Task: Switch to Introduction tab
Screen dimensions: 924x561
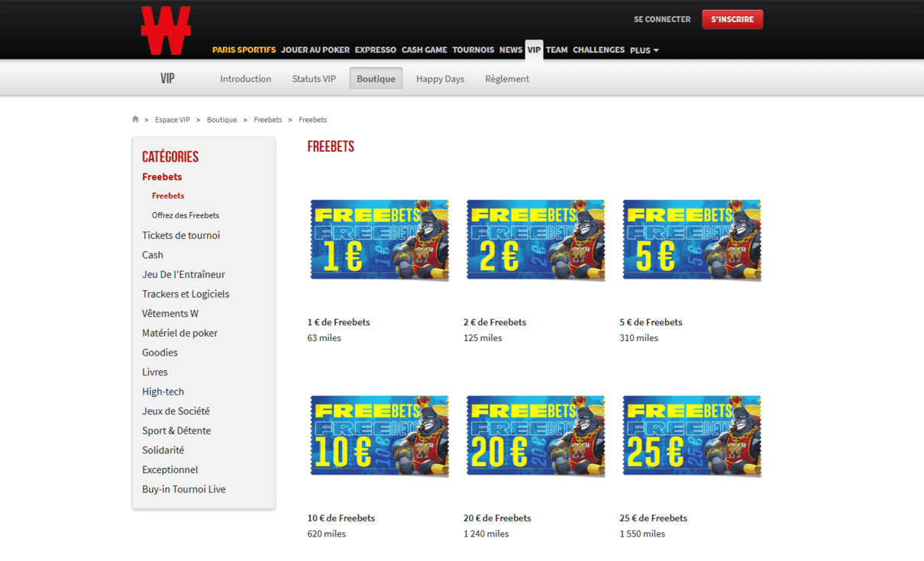Action: 246,79
